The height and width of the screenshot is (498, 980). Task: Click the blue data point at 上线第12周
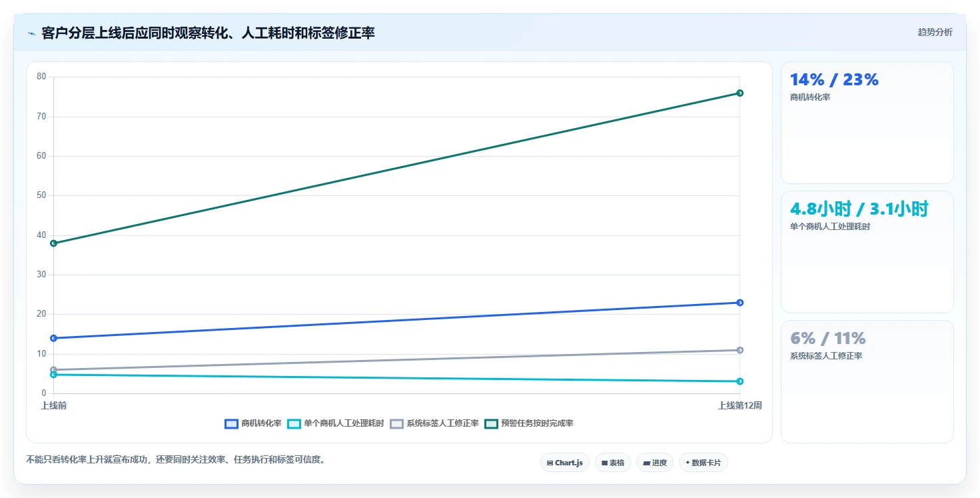point(739,303)
